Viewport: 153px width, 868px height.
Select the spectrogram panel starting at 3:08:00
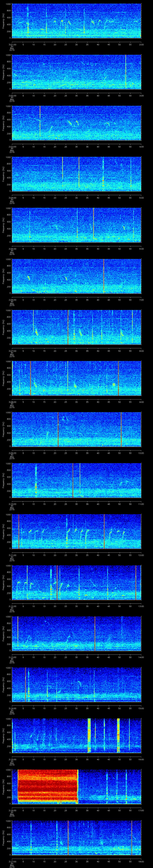point(76,378)
